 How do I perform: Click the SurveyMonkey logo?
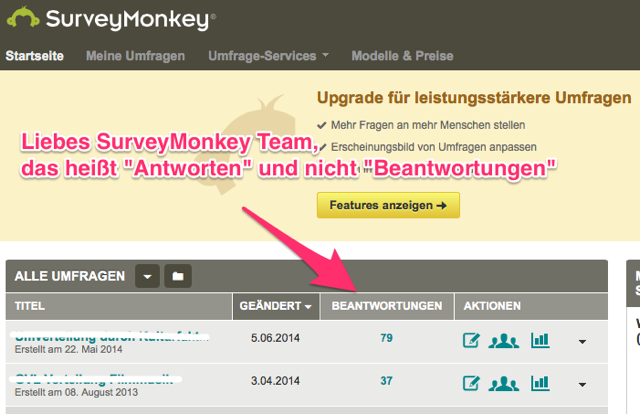(111, 19)
